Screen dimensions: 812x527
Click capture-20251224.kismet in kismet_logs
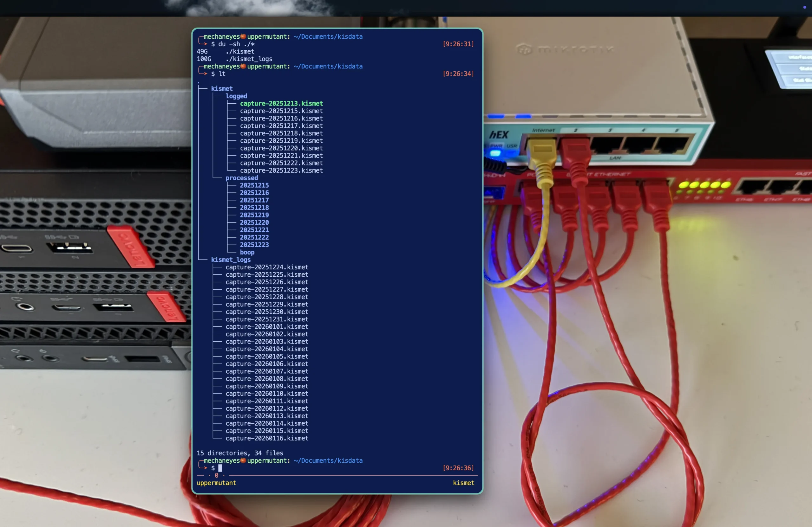[x=267, y=267]
